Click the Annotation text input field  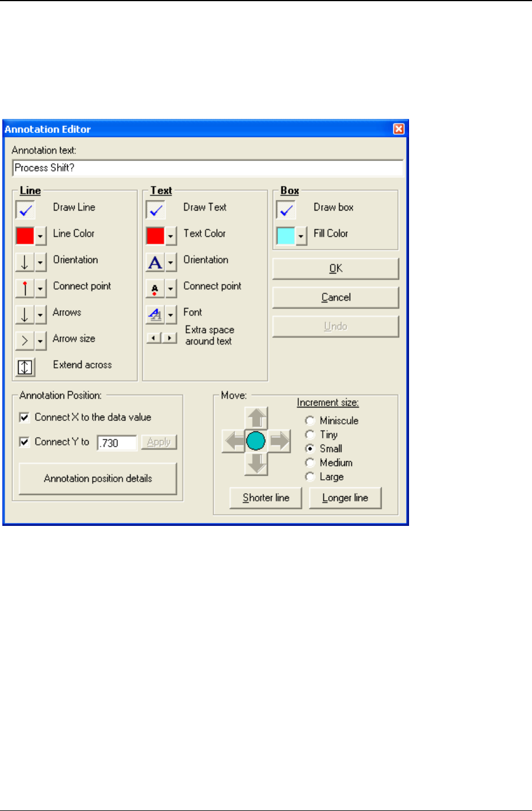(x=207, y=168)
